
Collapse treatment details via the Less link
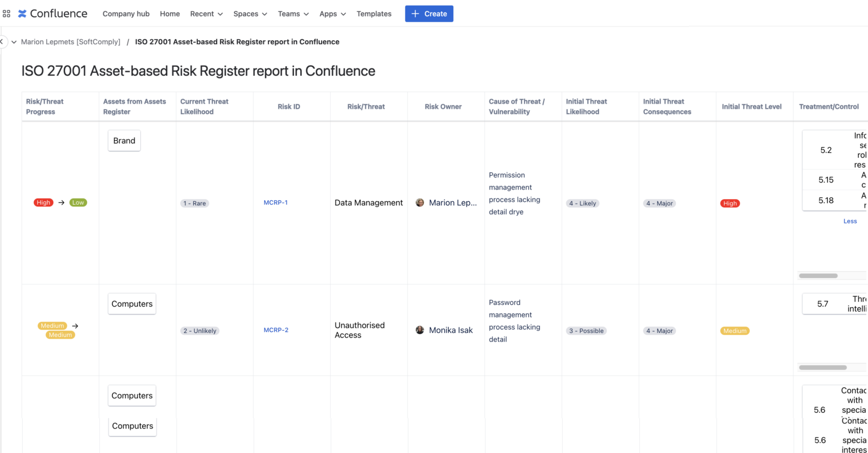pos(850,221)
